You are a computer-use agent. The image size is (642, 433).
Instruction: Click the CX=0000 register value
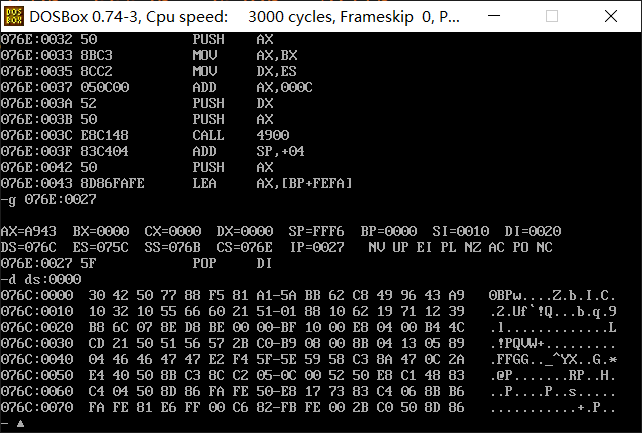point(173,232)
